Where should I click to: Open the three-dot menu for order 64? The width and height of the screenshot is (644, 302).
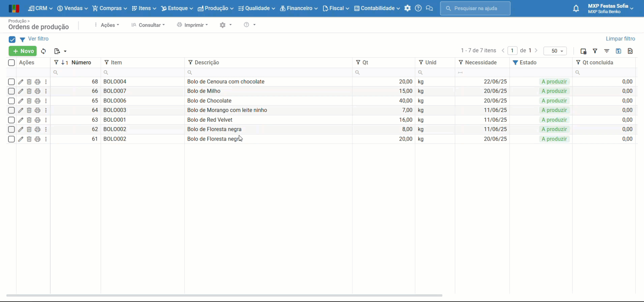[46, 110]
